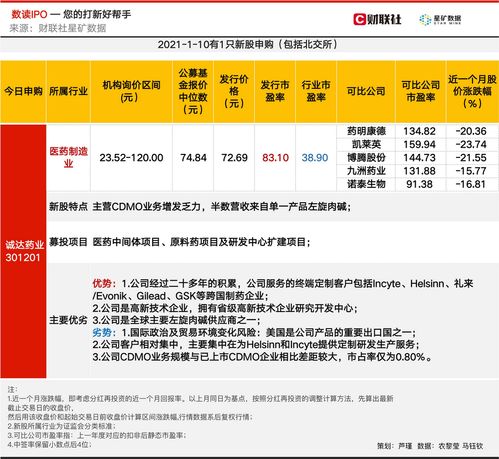This screenshot has width=499, height=459.
Task: Click the price change value -20.36
Action: click(471, 131)
